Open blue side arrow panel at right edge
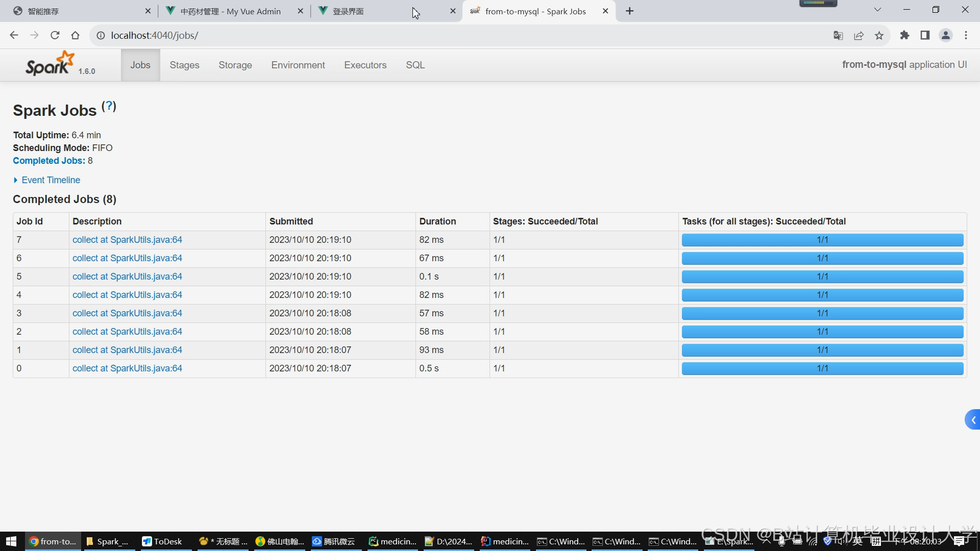 (973, 420)
